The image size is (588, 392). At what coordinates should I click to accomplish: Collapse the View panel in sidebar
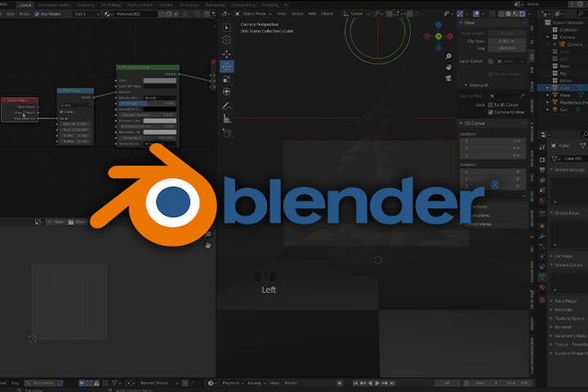(x=461, y=23)
